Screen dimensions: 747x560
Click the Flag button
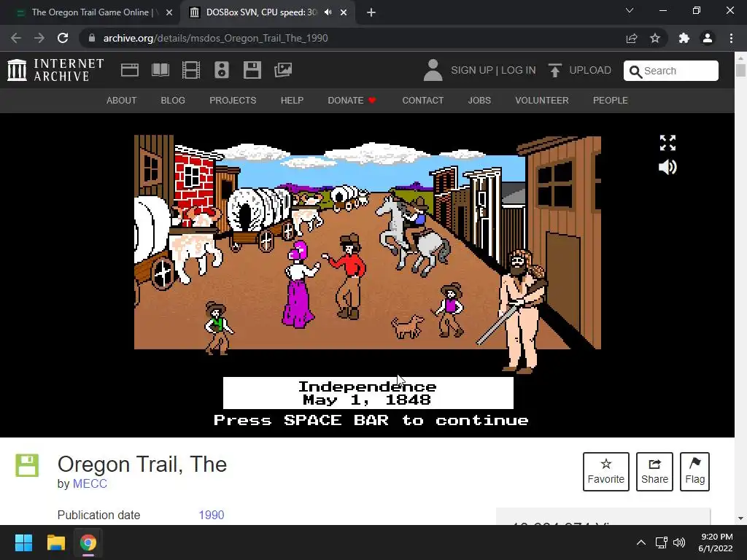[694, 472]
